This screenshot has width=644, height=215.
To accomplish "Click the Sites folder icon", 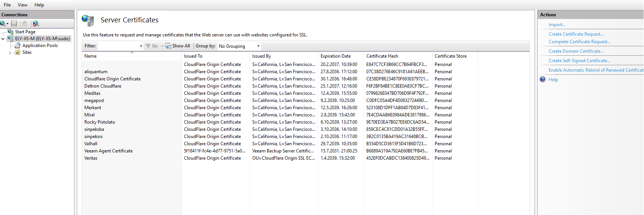I will 17,52.
